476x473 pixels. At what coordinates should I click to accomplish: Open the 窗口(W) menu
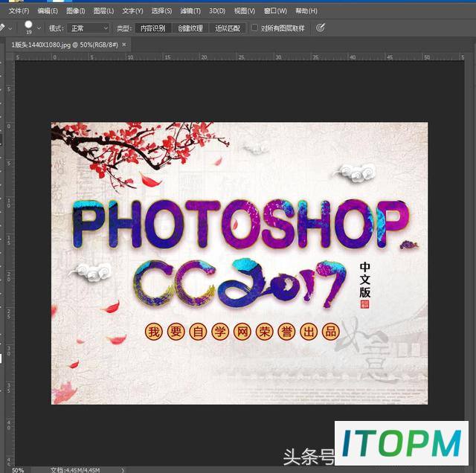click(x=275, y=11)
